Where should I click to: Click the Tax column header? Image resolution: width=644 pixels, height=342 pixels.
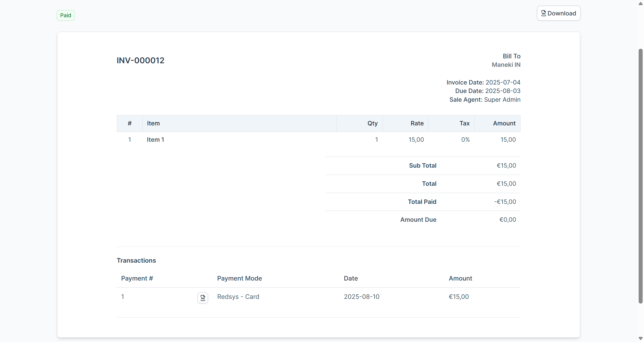point(464,123)
